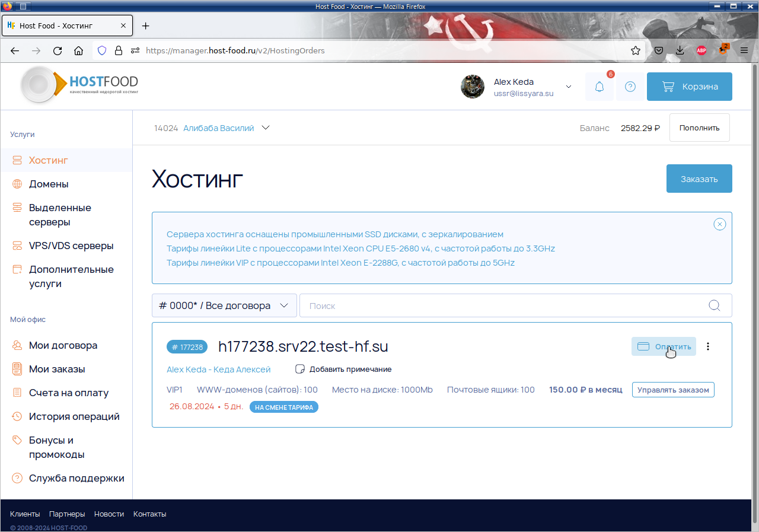759x532 pixels.
Task: Click the Пополнить balance button
Action: [x=700, y=128]
